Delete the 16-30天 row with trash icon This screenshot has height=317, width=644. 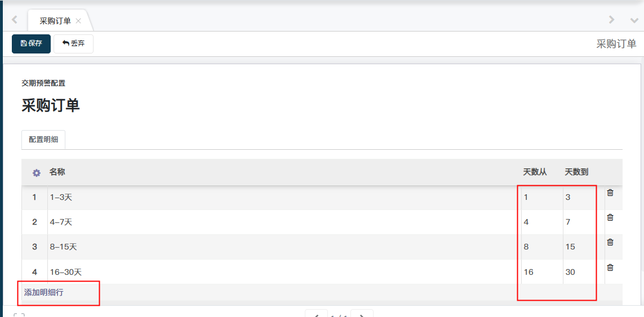coord(610,267)
